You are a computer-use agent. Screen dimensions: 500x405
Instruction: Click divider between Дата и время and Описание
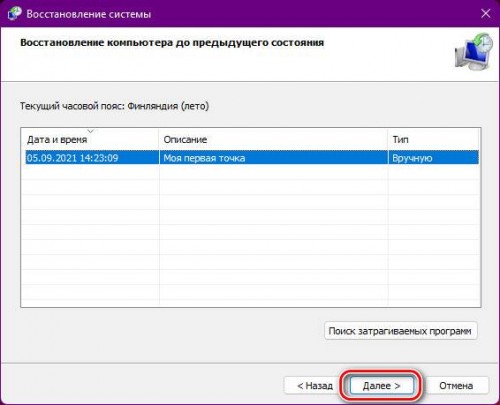(x=159, y=139)
